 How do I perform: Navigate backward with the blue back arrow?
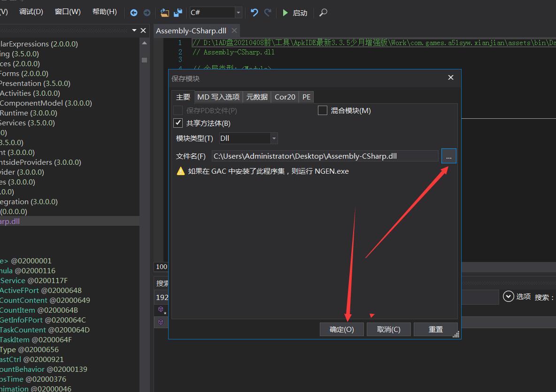(x=134, y=13)
